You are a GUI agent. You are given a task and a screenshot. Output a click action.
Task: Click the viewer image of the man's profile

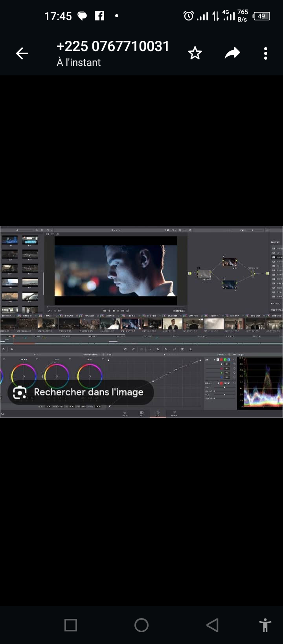(x=116, y=271)
